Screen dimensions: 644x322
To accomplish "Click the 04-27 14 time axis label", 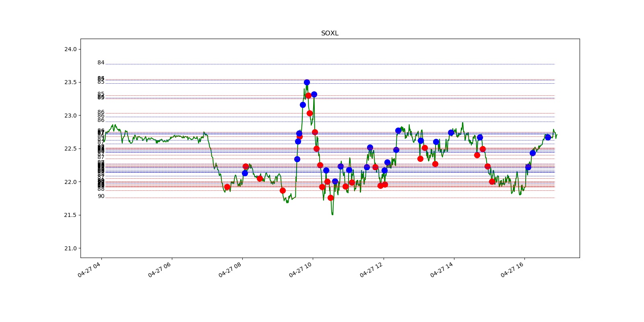I will pos(442,269).
